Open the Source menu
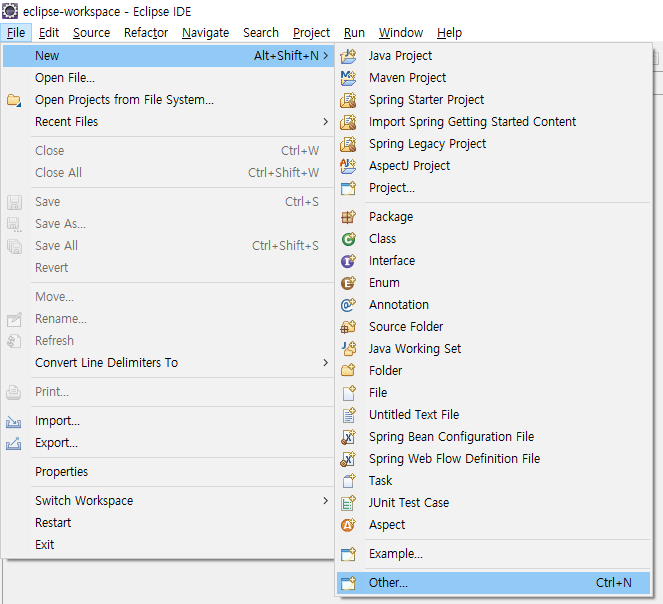Image resolution: width=663 pixels, height=604 pixels. pos(91,33)
